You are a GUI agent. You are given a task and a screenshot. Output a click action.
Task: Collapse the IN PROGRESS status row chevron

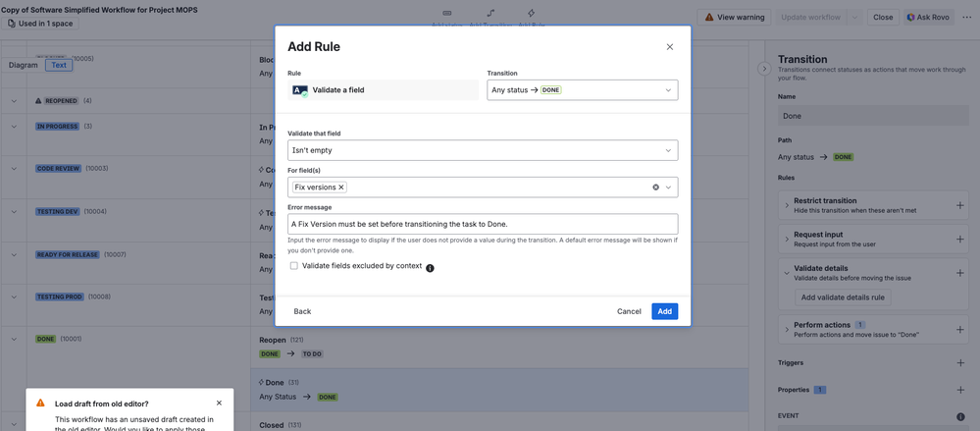(x=14, y=127)
